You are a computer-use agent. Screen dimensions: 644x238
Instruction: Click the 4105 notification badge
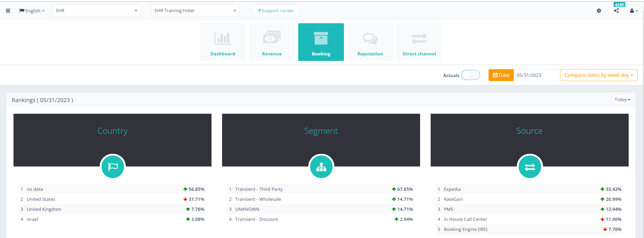619,5
